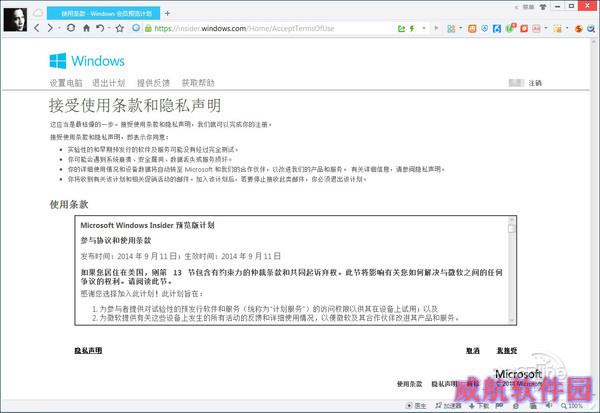Screen dimensions: 600x413
Task: Click the 注销 sign-out link
Action: coord(535,83)
